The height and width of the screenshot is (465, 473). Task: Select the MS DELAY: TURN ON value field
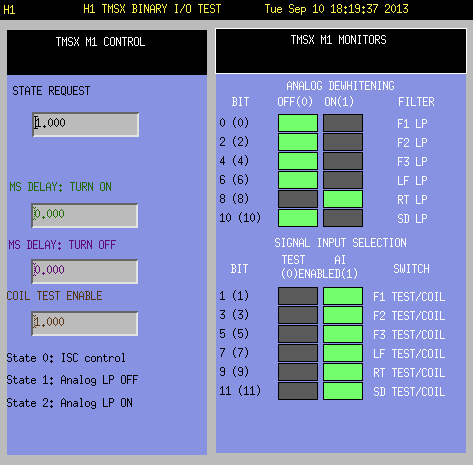tap(85, 215)
